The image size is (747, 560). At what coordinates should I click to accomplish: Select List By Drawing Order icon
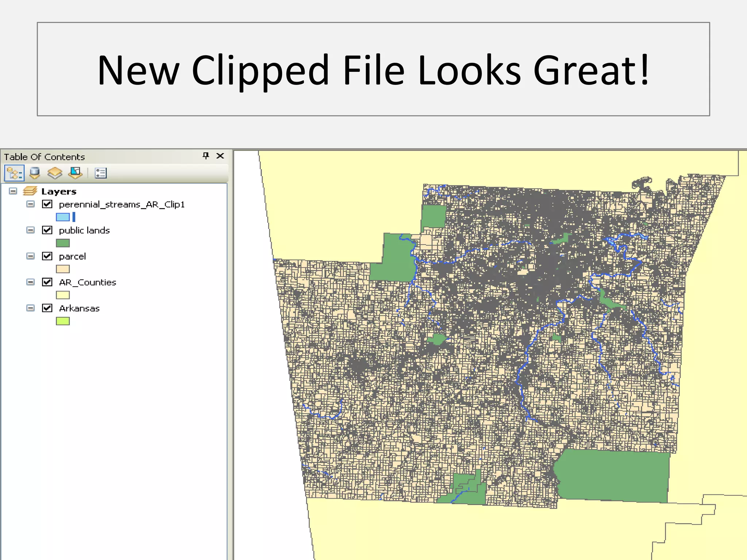click(14, 173)
